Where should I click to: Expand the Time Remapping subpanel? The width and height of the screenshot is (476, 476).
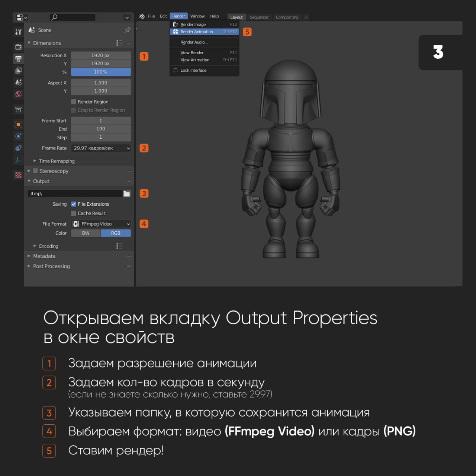[35, 161]
